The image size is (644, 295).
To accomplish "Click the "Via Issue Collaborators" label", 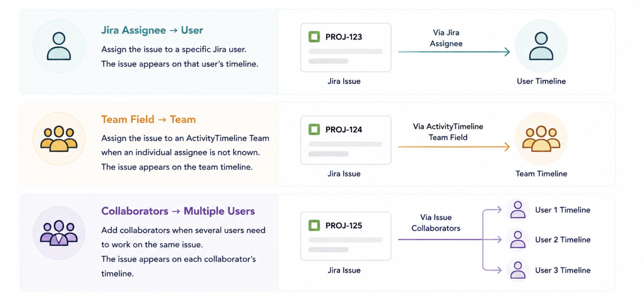I will point(436,223).
